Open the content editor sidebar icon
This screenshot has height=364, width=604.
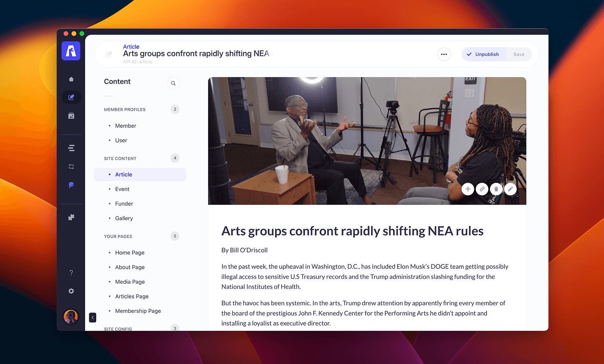pyautogui.click(x=71, y=97)
